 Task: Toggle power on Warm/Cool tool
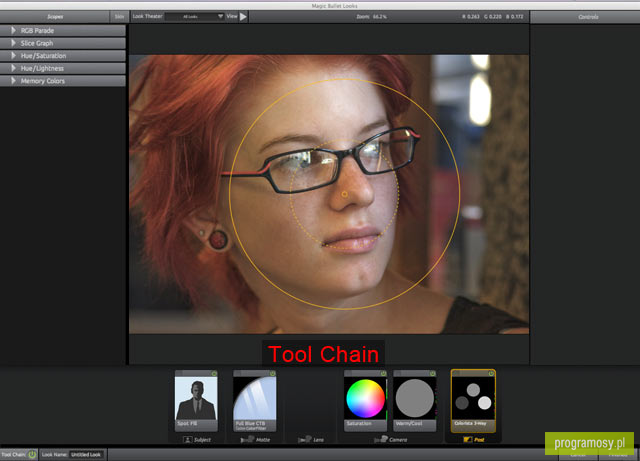click(x=433, y=374)
